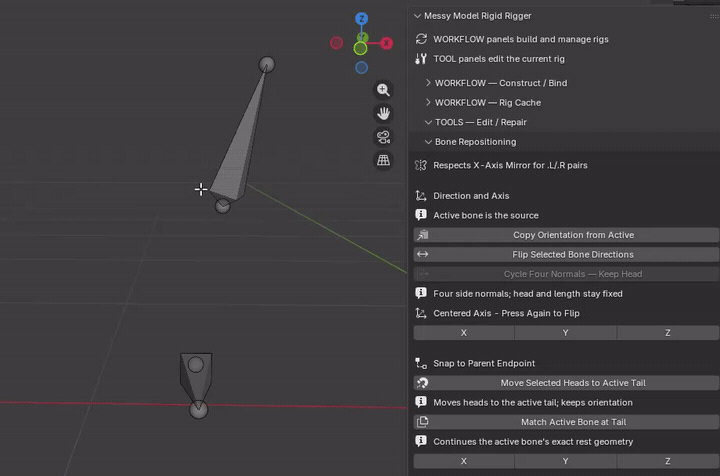Click Move Selected Heads to Active Tail

coord(566,383)
